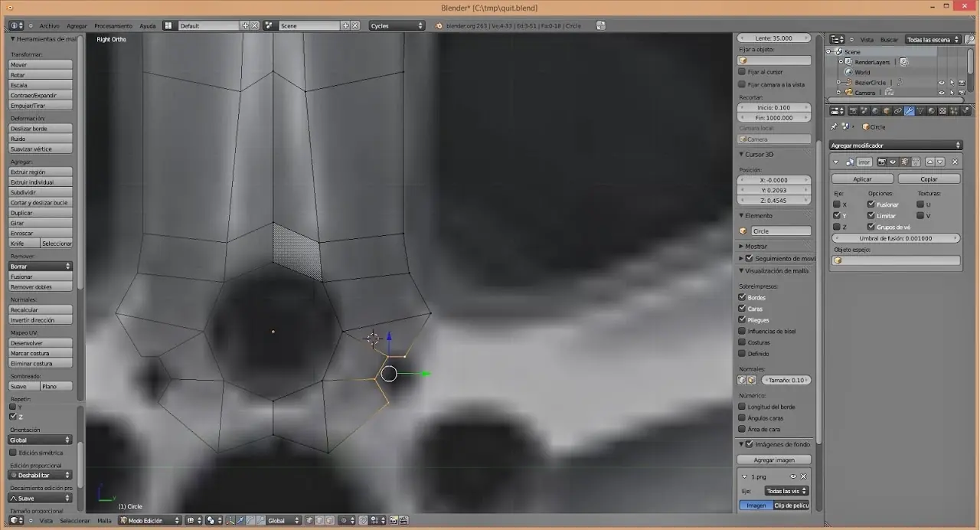Click the Subdividir tool button
Image resolution: width=980 pixels, height=530 pixels.
[x=41, y=192]
